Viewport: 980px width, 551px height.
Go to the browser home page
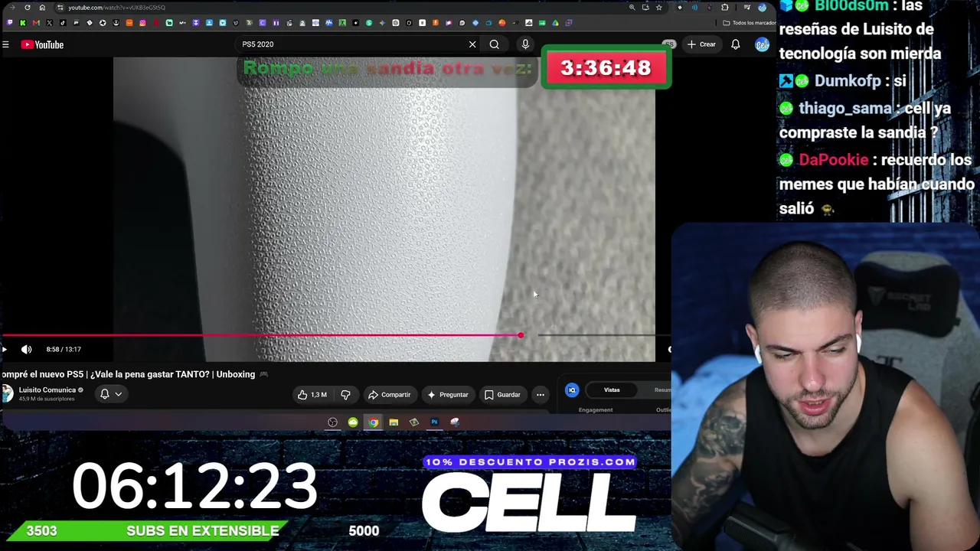pos(42,8)
